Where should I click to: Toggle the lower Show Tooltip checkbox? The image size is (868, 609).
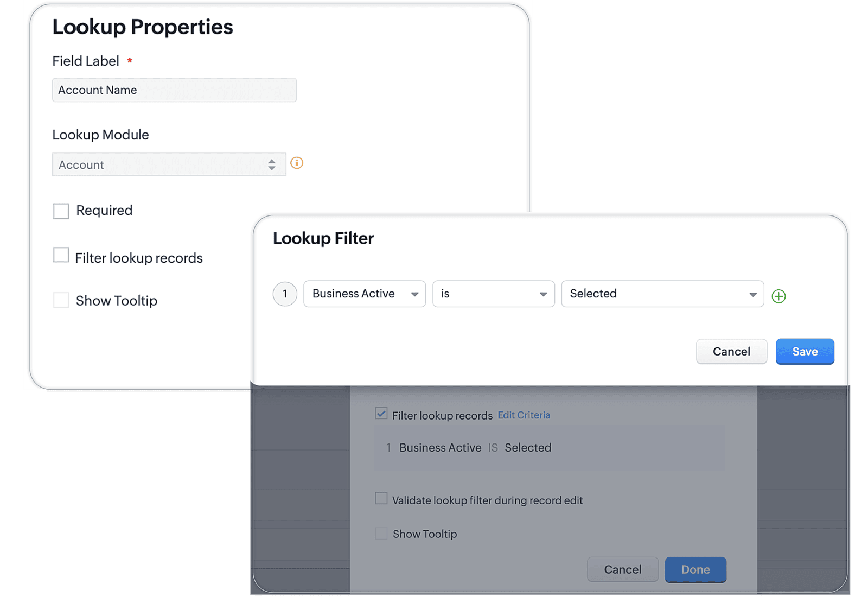[381, 534]
